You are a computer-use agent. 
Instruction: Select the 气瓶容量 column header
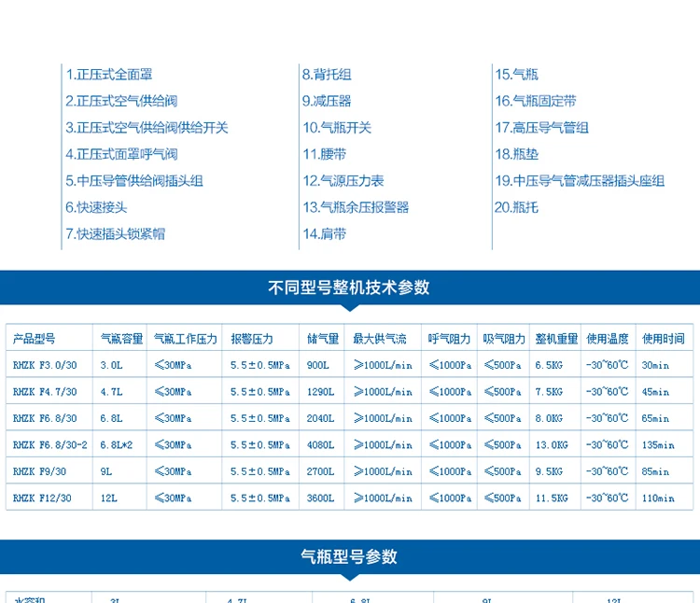[x=121, y=339]
